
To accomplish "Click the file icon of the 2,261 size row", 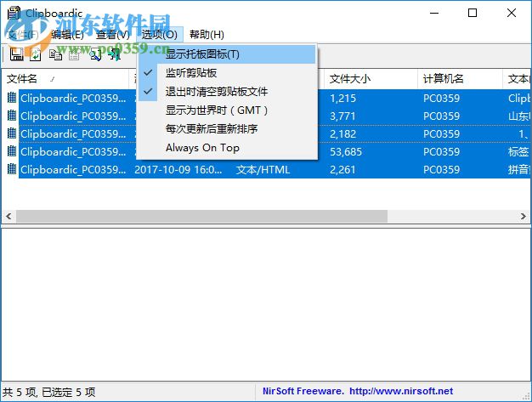I will (x=12, y=169).
